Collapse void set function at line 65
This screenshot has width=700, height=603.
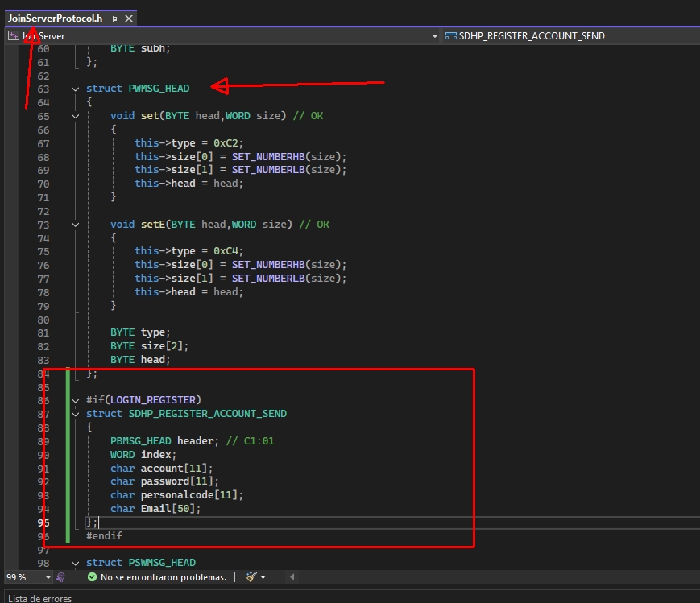pyautogui.click(x=76, y=116)
